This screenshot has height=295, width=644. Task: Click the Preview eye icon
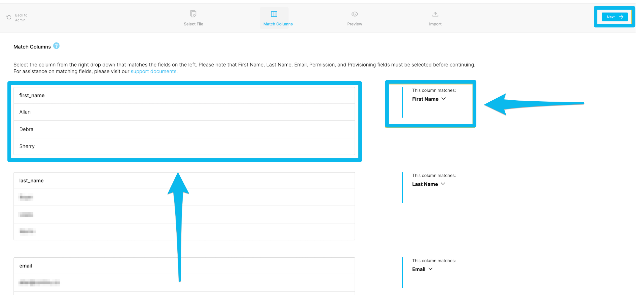point(355,14)
